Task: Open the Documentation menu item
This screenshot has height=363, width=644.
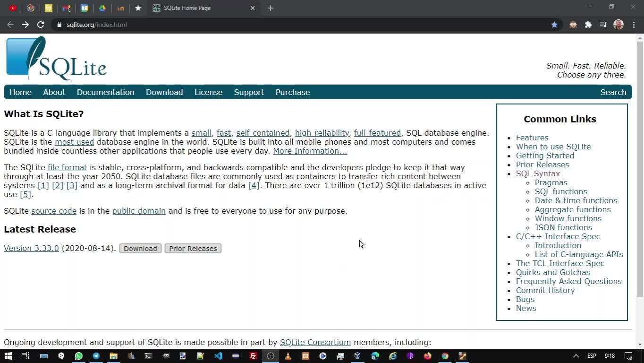Action: pyautogui.click(x=106, y=92)
